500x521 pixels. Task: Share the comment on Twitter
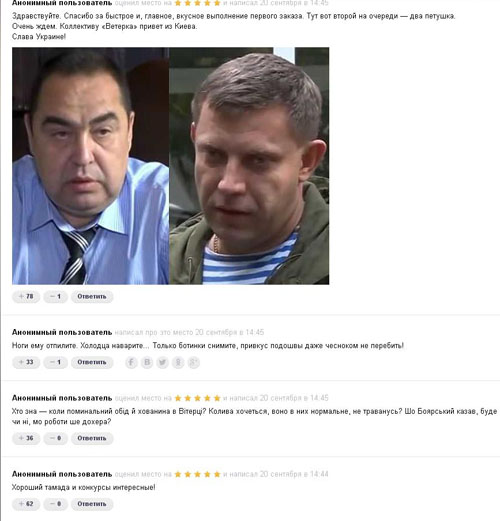pyautogui.click(x=163, y=362)
